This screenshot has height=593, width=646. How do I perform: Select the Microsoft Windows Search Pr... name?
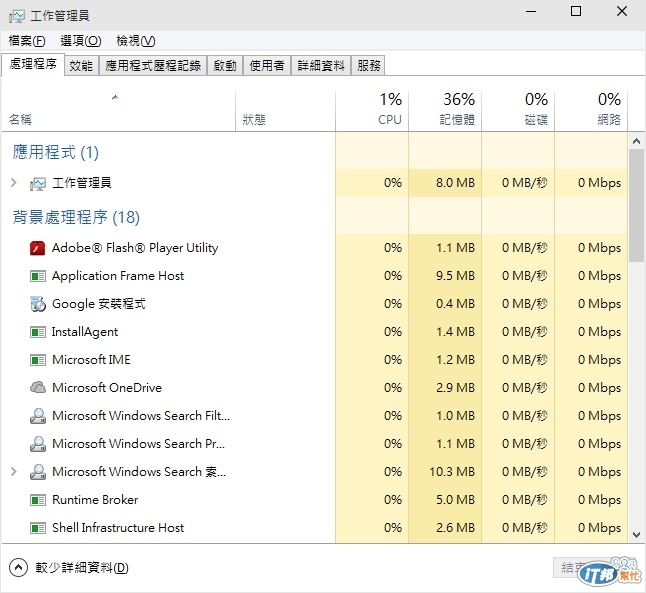(138, 444)
